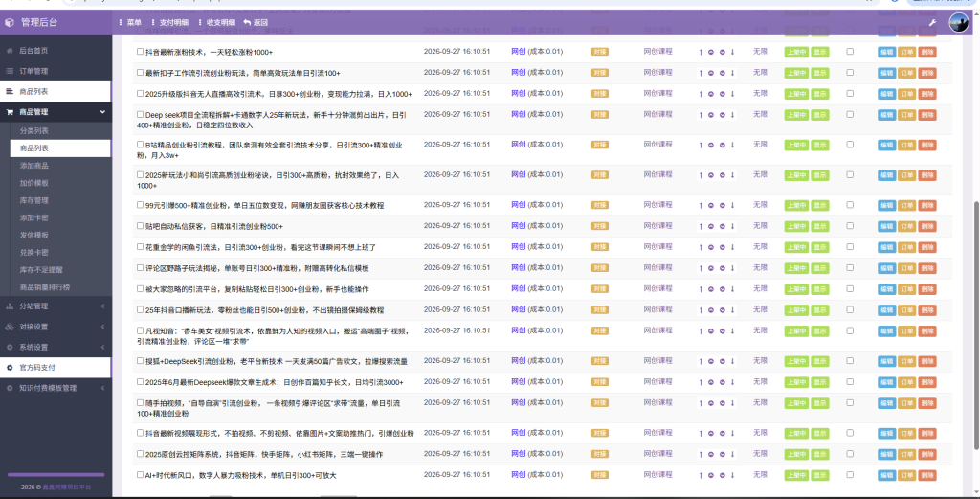Click the move-to-top arrow in the 凡视知音 row
The image size is (980, 499).
click(x=701, y=330)
